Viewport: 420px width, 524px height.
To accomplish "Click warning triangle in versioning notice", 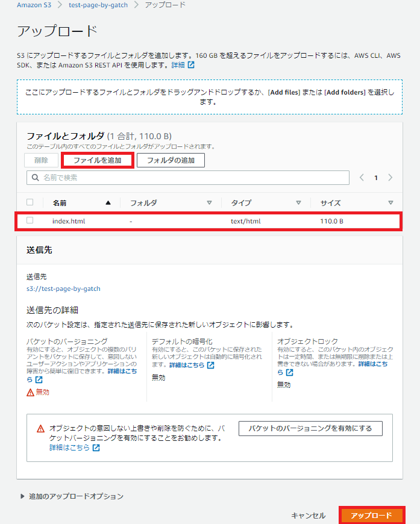I will (40, 428).
